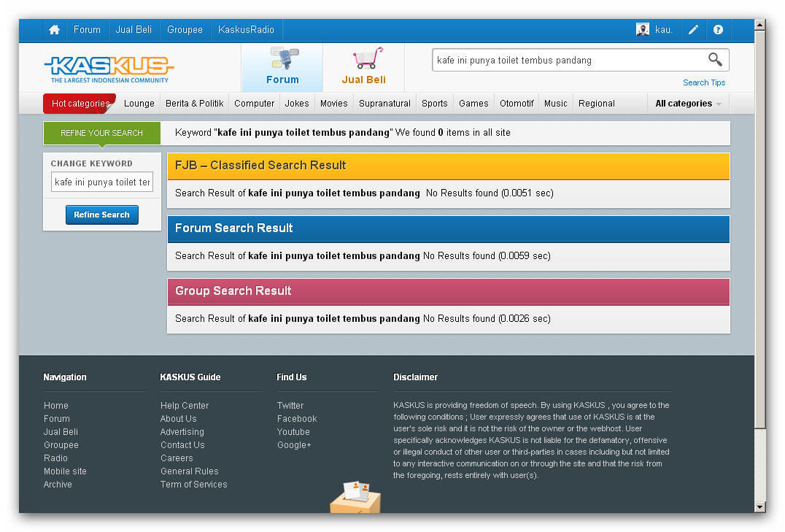The image size is (785, 532).
Task: Click the Group Search Result header
Action: (x=449, y=291)
